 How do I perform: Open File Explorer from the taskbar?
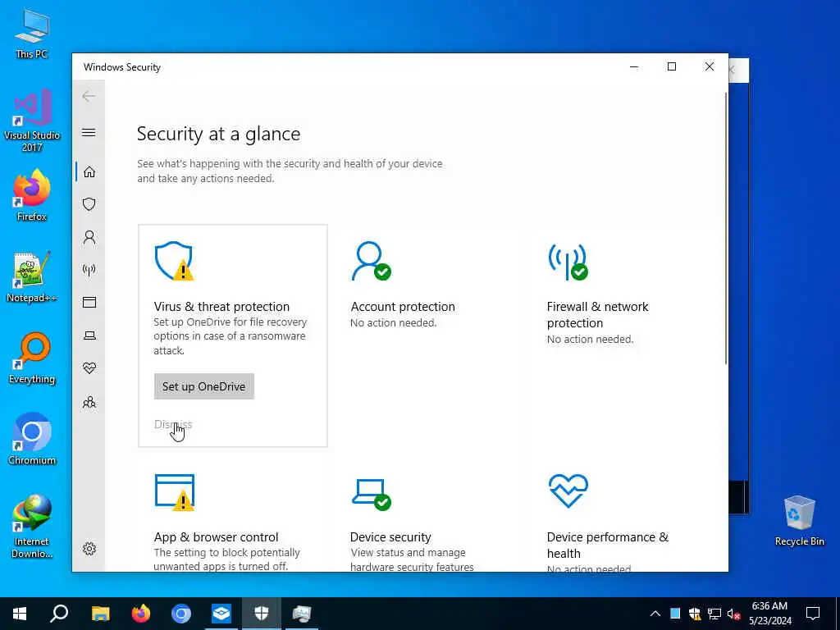101,614
